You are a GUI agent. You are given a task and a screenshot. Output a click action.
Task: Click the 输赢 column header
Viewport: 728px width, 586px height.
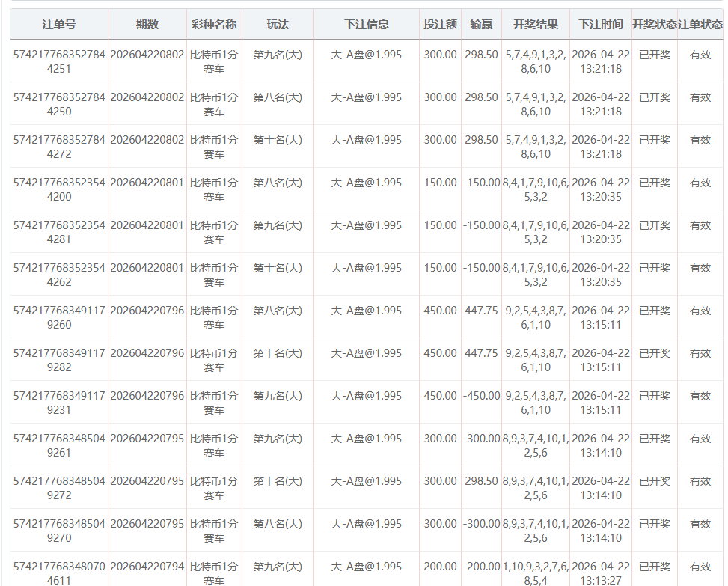481,25
